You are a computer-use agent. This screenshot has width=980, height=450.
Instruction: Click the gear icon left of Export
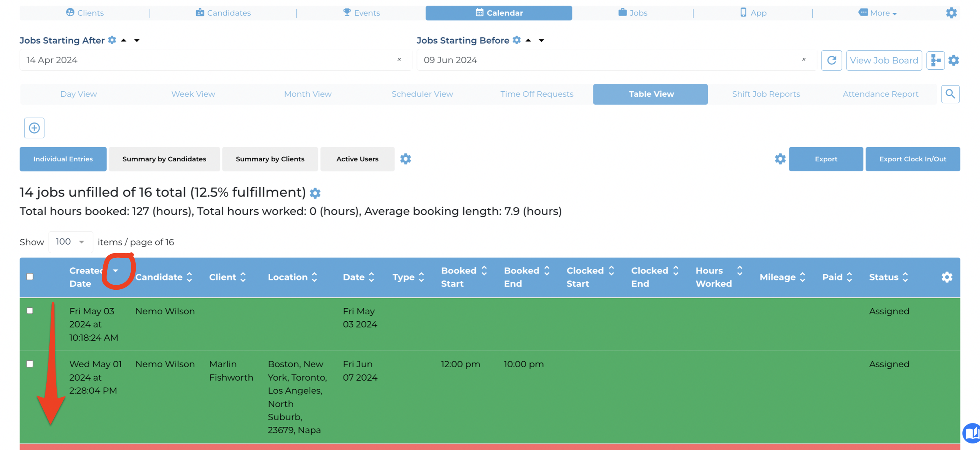coord(780,159)
